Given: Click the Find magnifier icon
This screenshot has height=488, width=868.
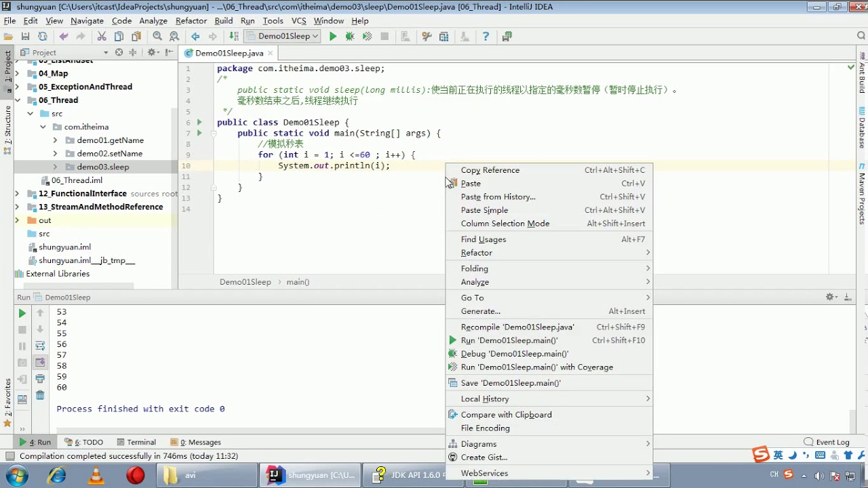Looking at the screenshot, I should tap(157, 37).
